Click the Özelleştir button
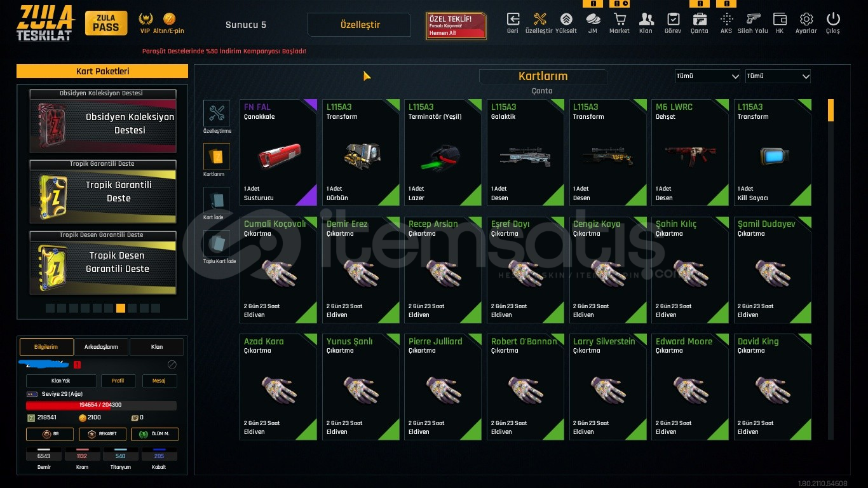The width and height of the screenshot is (868, 488). tap(360, 25)
